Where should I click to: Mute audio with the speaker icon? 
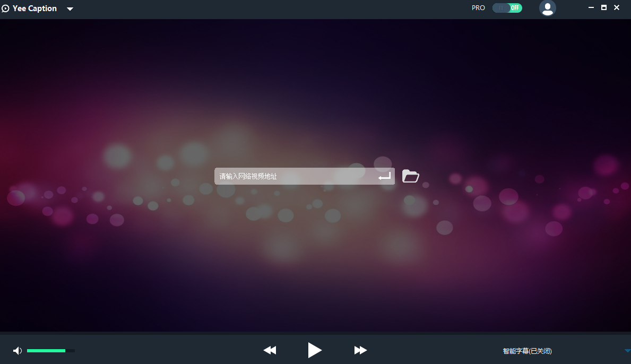tap(18, 351)
